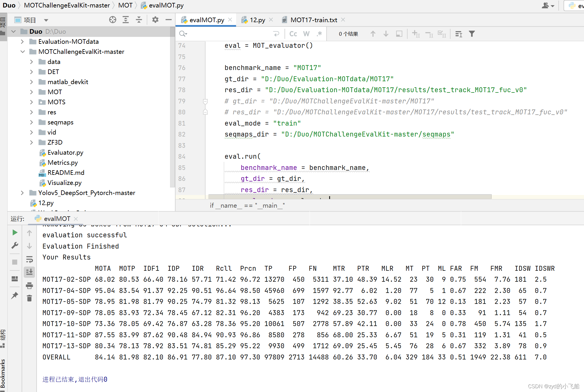The width and height of the screenshot is (584, 392).
Task: Open run configuration wrench settings
Action: (x=15, y=245)
